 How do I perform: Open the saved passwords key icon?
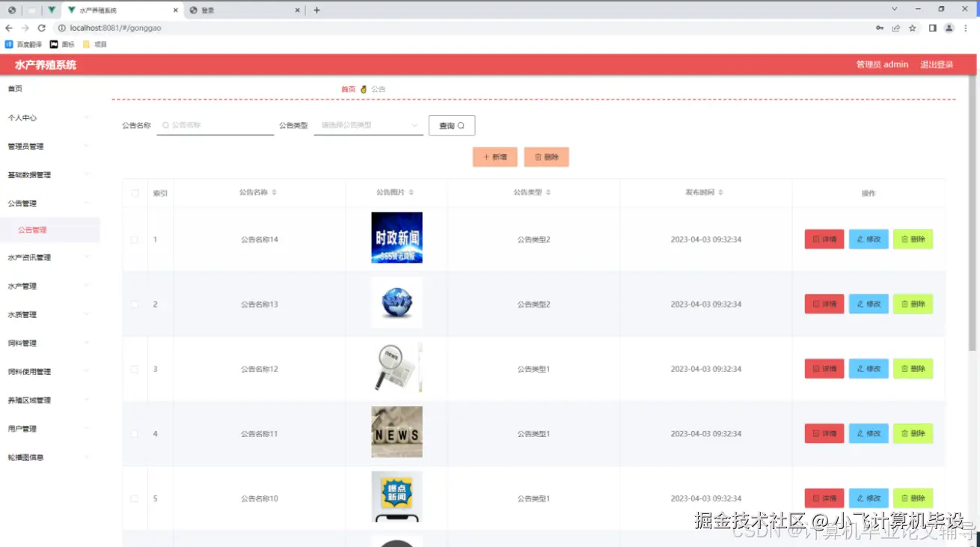880,28
